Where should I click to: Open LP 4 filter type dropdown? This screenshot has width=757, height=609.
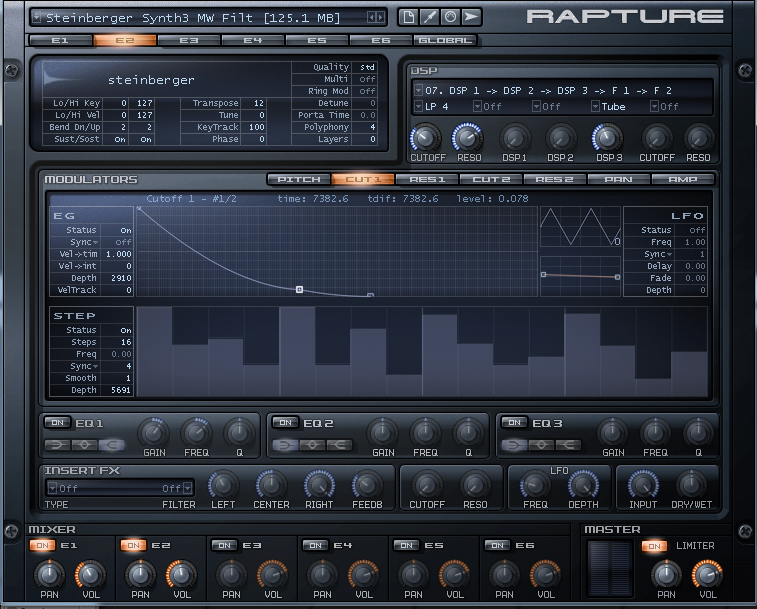click(x=419, y=106)
